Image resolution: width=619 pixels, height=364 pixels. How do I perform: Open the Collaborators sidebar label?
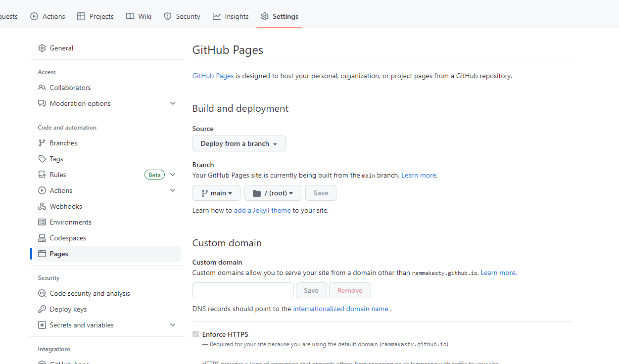70,88
